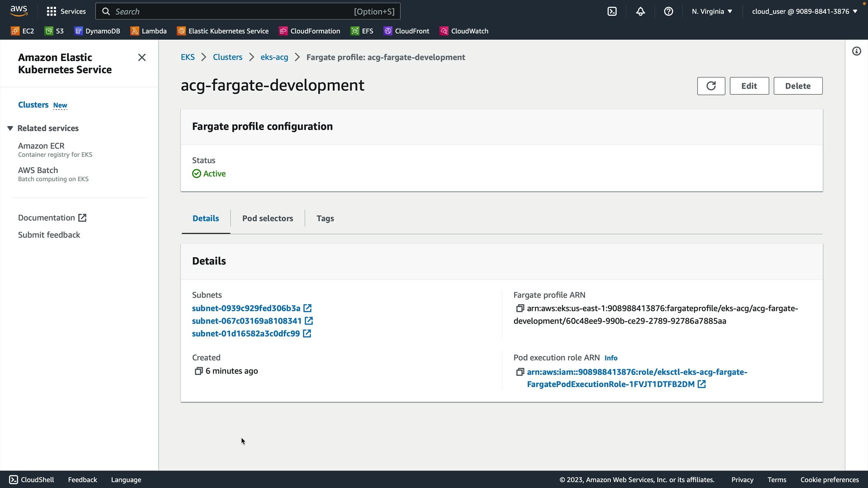Switch to the Pod selectors tab
Screen dimensions: 868x488
click(267, 218)
